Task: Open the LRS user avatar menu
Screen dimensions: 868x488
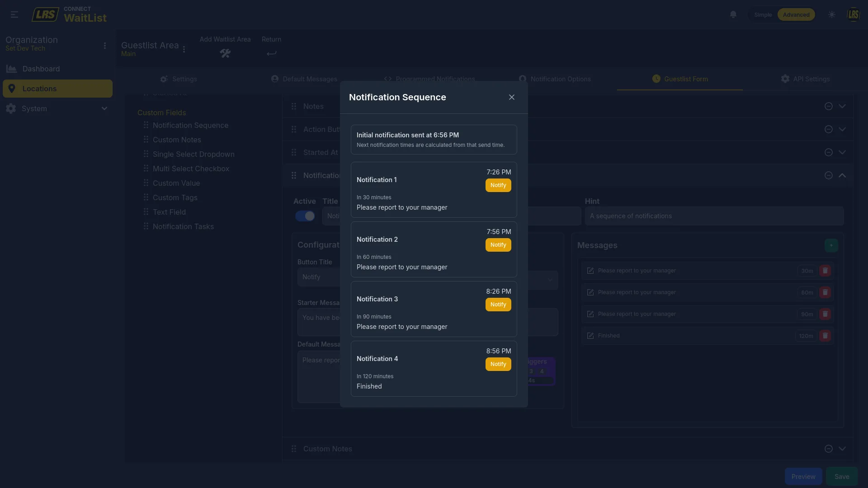Action: (x=854, y=14)
